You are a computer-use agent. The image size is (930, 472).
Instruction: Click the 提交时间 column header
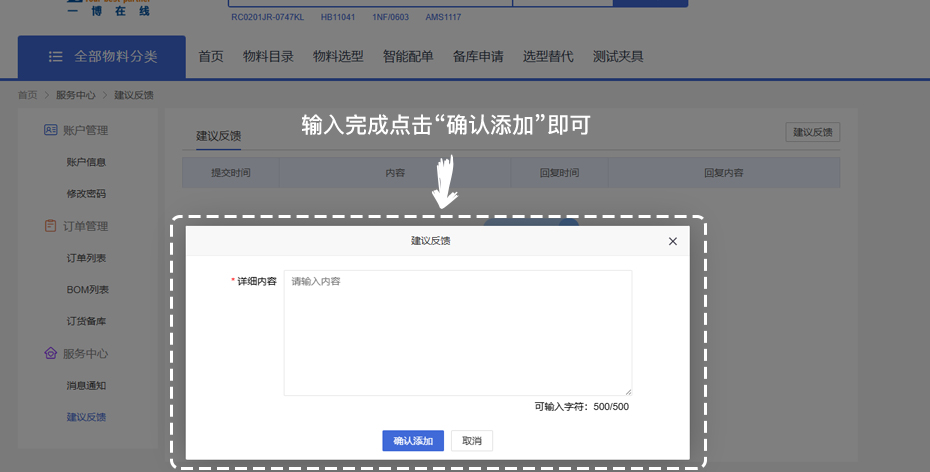point(231,173)
